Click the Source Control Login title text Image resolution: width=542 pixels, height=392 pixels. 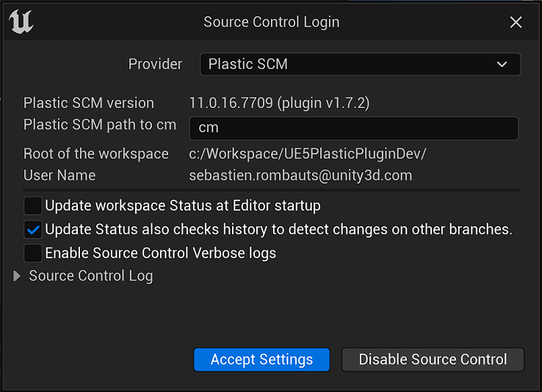(x=271, y=22)
